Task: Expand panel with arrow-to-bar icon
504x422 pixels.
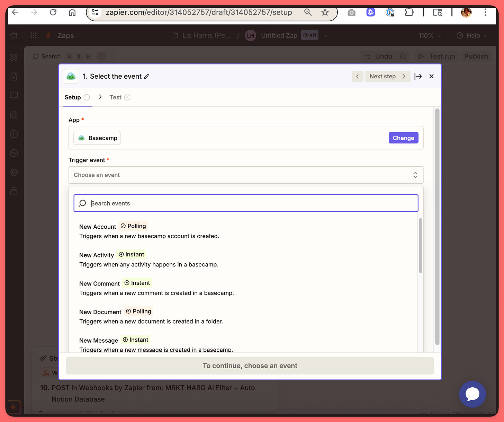Action: 418,76
